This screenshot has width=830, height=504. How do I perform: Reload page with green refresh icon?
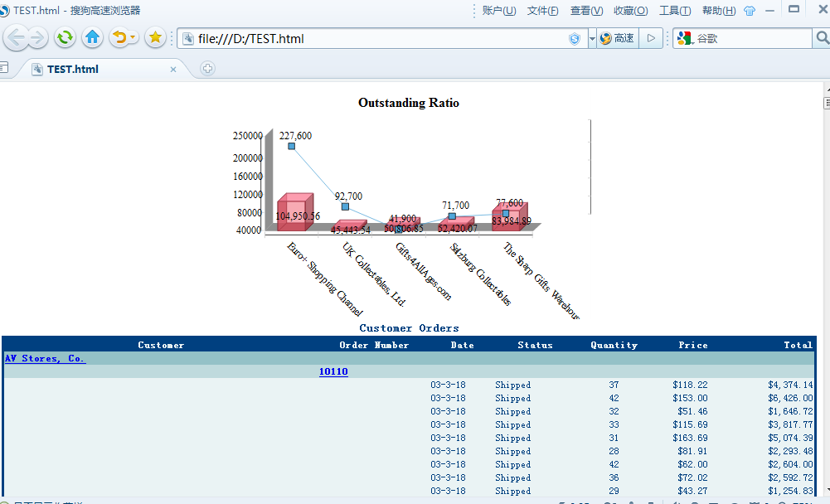click(66, 37)
